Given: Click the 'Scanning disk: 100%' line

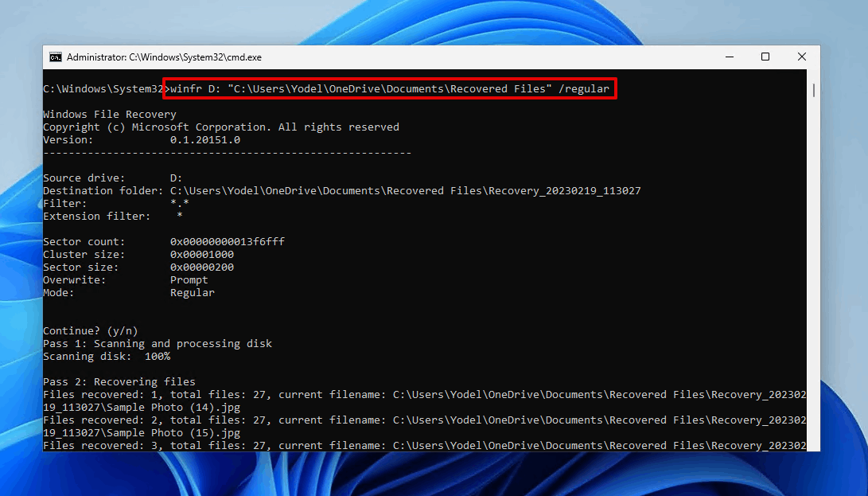Looking at the screenshot, I should (x=107, y=357).
